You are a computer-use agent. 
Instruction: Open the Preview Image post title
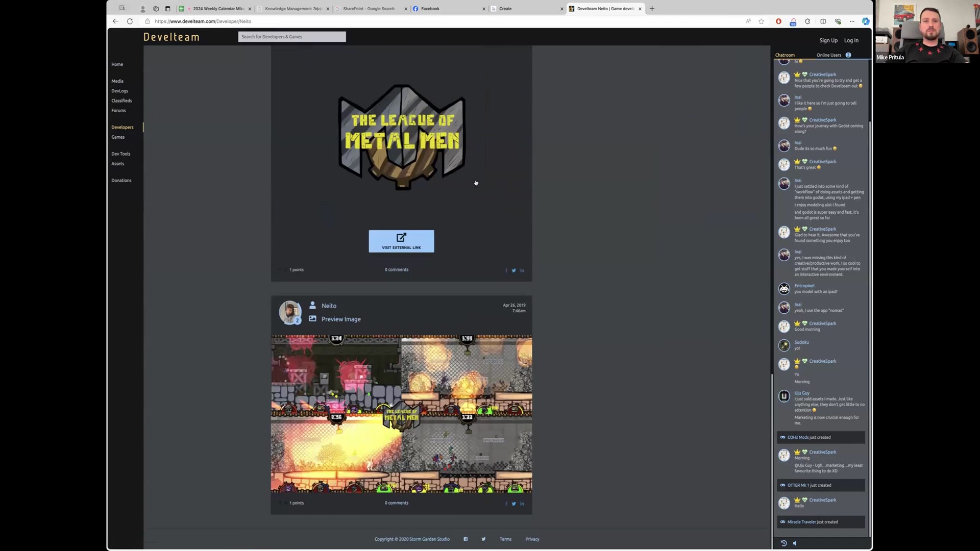coord(341,319)
